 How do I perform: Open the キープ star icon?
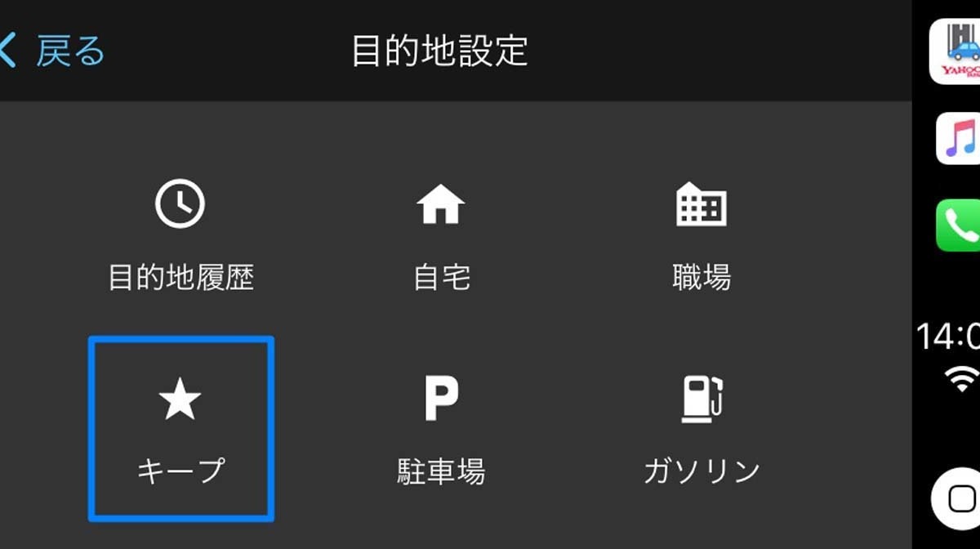180,399
